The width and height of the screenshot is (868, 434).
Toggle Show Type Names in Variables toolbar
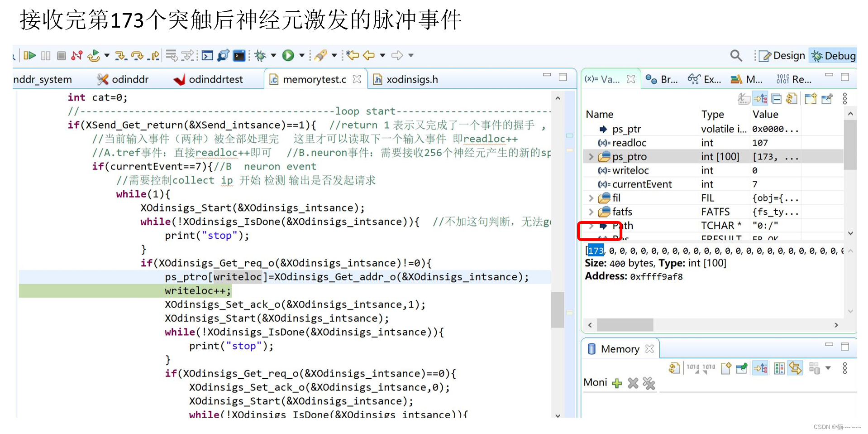(x=744, y=99)
